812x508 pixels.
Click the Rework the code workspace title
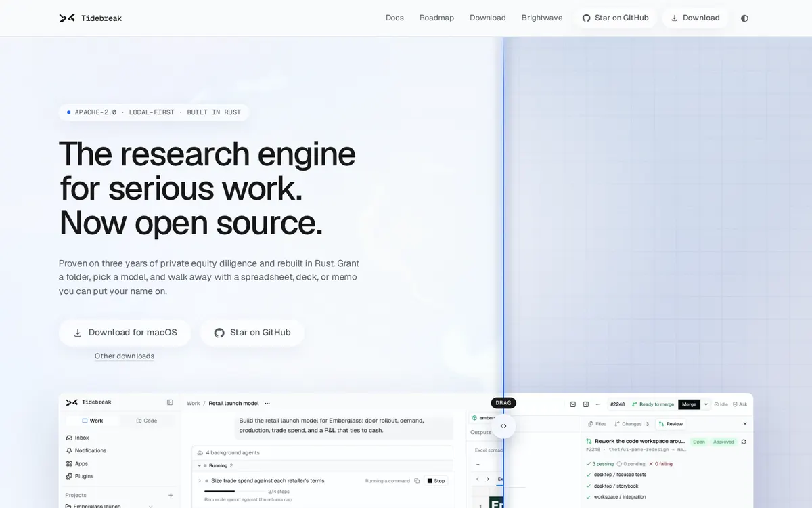pos(640,441)
